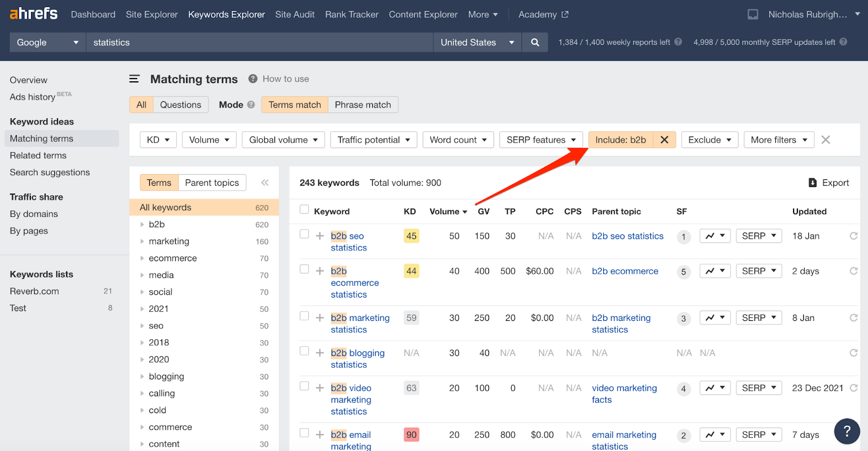Click the Mode help question icon
This screenshot has width=868, height=451.
[251, 105]
